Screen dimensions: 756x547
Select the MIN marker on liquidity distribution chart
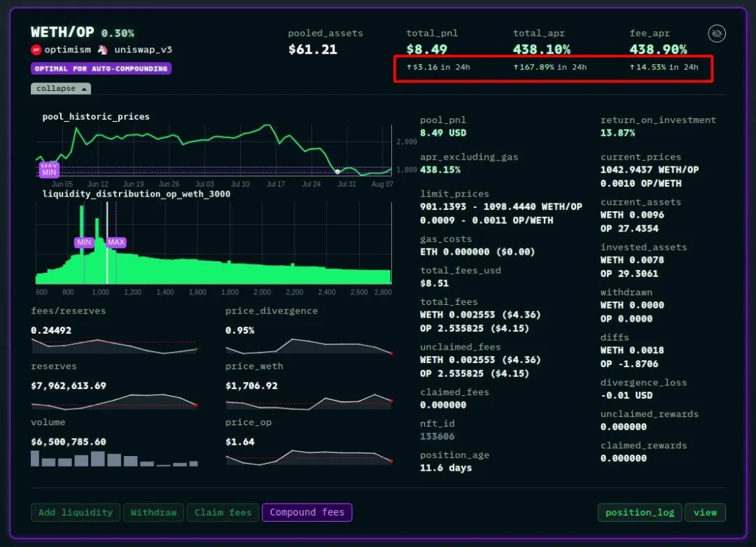[x=84, y=243]
